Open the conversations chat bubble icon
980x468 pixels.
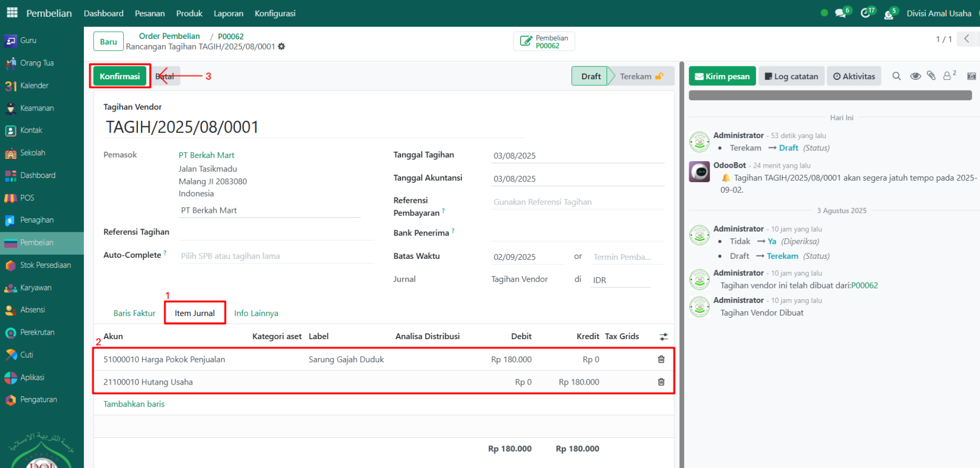coord(841,13)
